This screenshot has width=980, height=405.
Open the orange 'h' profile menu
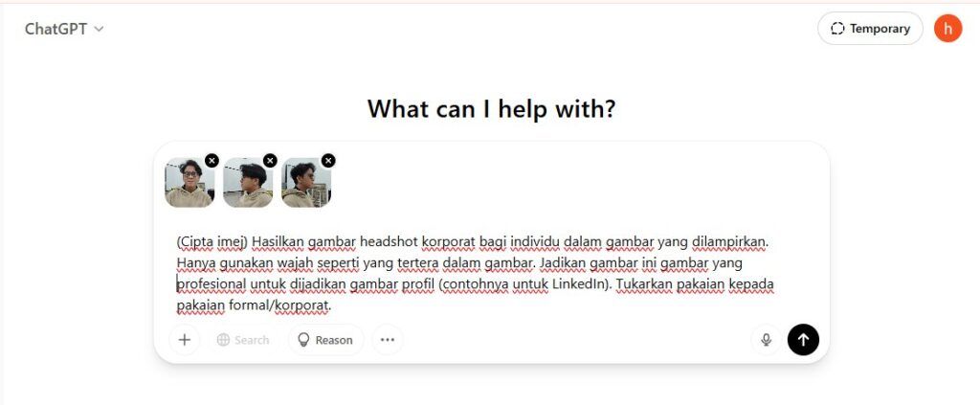948,28
